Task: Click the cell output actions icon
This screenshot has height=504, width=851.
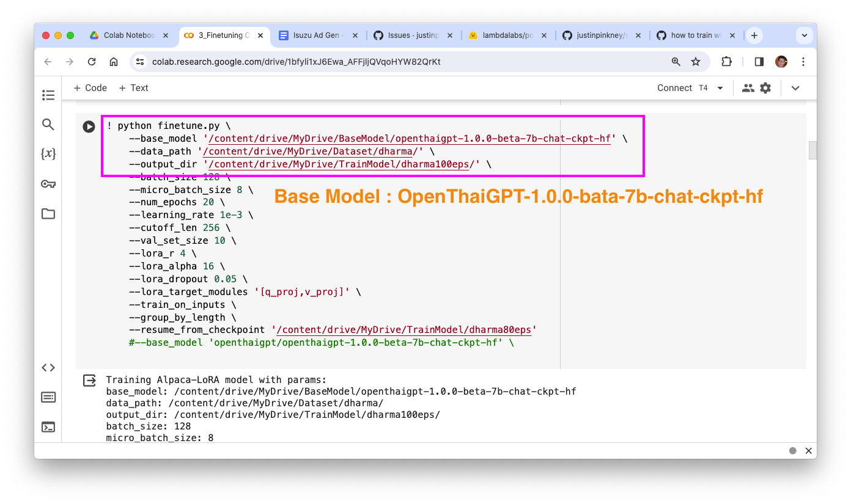Action: pos(89,381)
